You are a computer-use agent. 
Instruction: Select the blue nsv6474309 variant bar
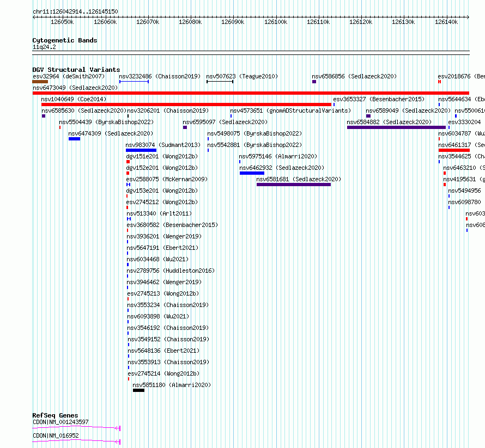(x=74, y=139)
